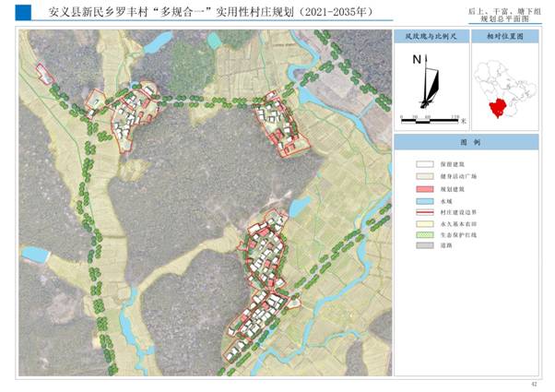Click the 规划建筑 legend label

pyautogui.click(x=453, y=189)
